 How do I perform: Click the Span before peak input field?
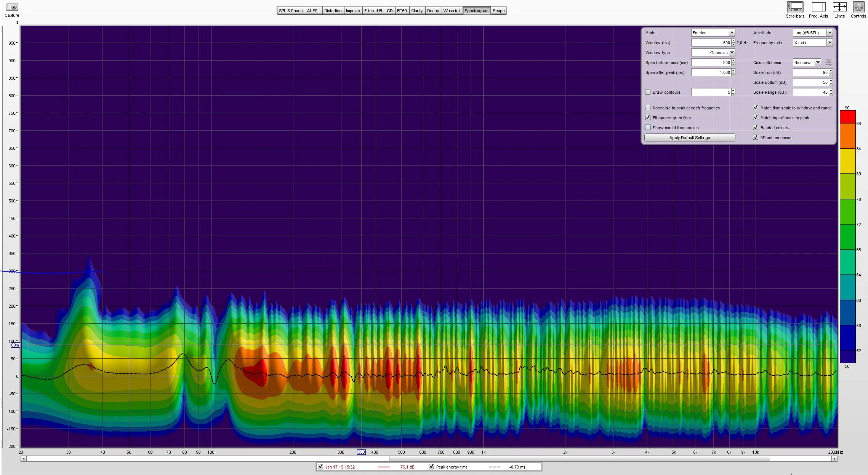point(711,63)
